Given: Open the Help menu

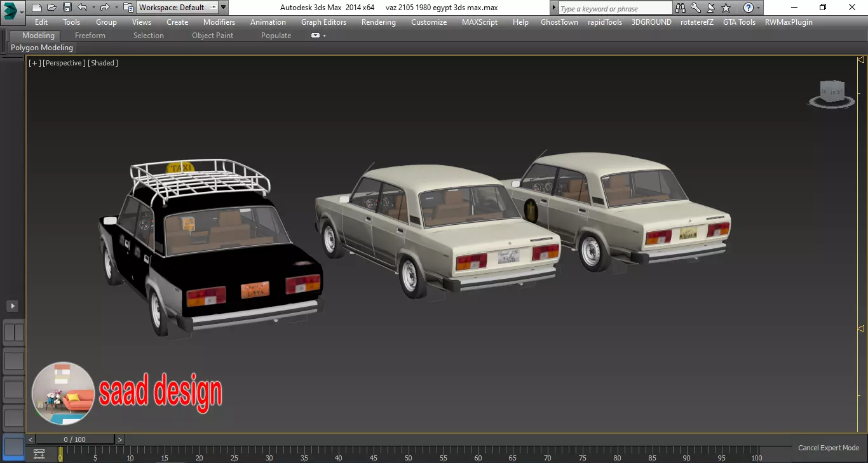Looking at the screenshot, I should point(520,22).
